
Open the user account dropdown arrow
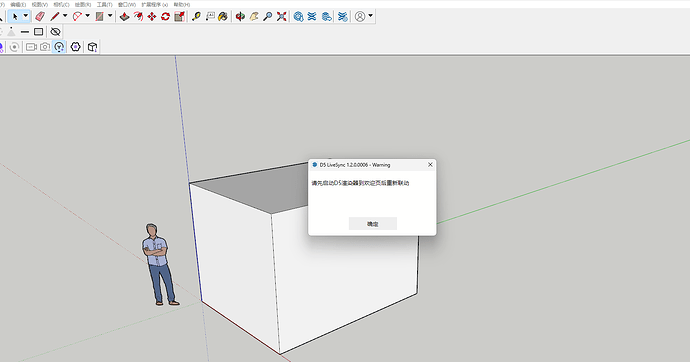[371, 16]
